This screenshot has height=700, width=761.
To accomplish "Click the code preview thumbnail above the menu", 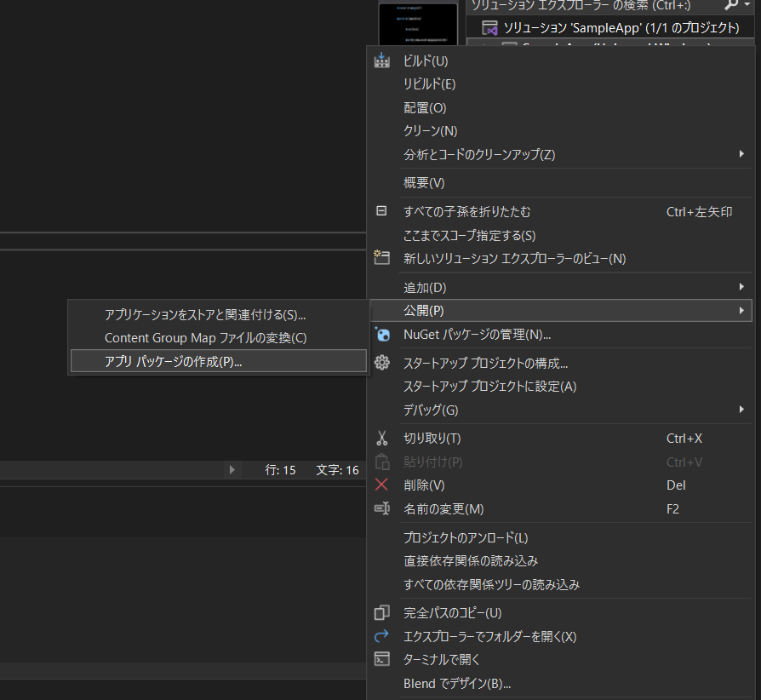I will pyautogui.click(x=418, y=25).
